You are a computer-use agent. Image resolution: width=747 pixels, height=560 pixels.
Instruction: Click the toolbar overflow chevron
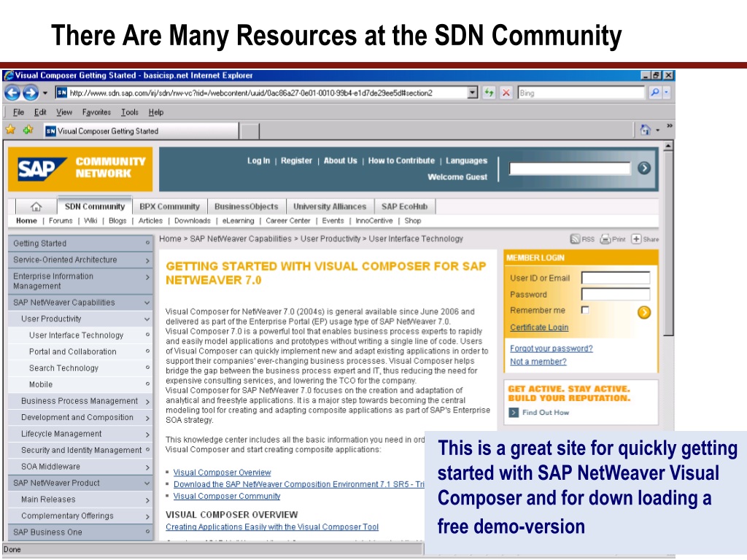[670, 125]
